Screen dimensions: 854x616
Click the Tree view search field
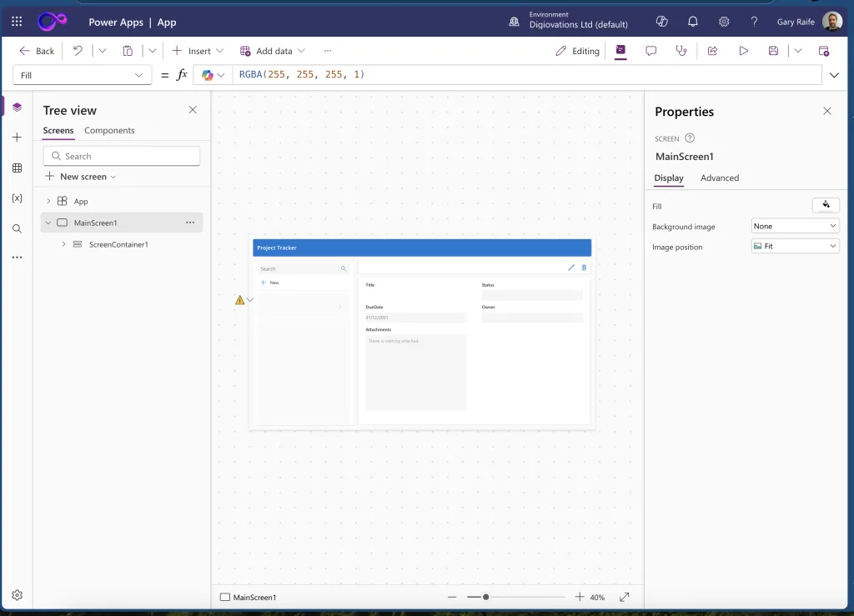[122, 156]
